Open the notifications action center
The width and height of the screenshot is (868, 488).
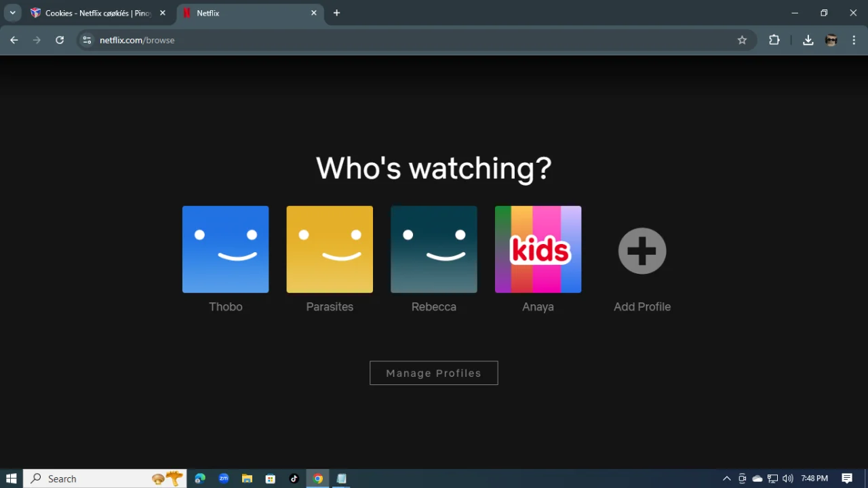pos(847,479)
